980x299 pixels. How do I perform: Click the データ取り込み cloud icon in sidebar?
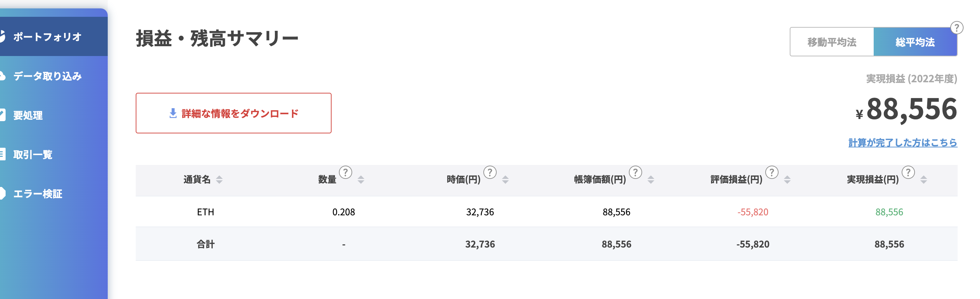coord(2,76)
